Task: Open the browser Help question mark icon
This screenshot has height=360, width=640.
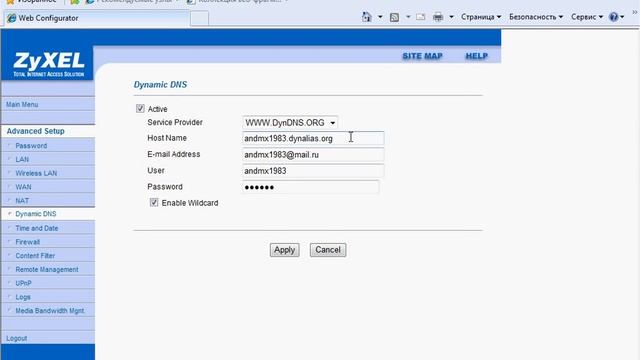Action: (x=613, y=17)
